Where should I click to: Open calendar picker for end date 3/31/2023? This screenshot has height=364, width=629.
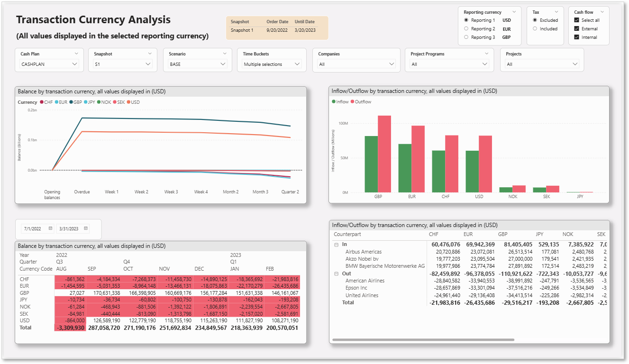tap(86, 228)
